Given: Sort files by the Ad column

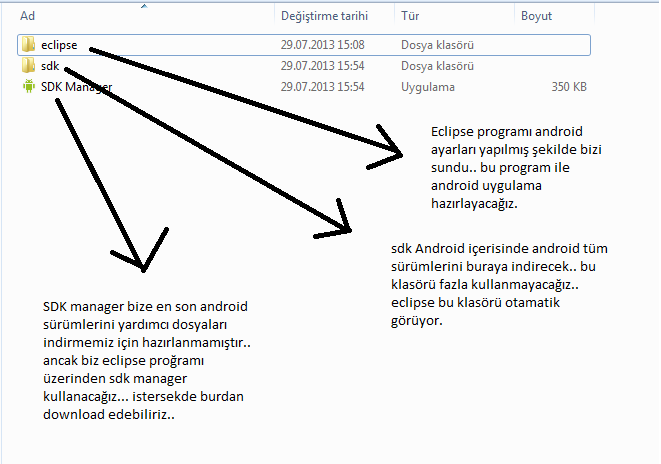Looking at the screenshot, I should pyautogui.click(x=27, y=16).
